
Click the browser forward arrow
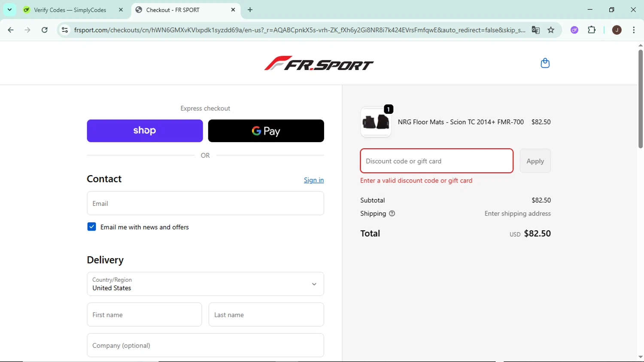27,30
